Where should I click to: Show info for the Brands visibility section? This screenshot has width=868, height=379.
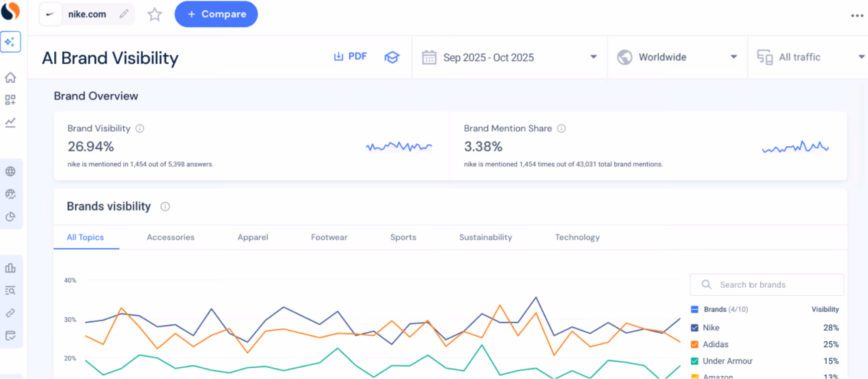[165, 207]
